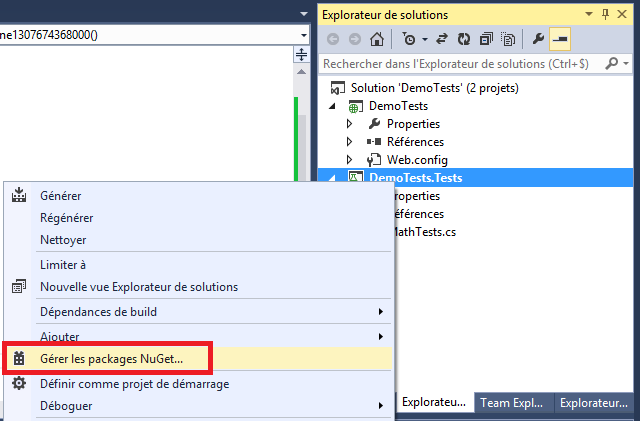This screenshot has height=421, width=642.
Task: Expand Références under DemoTests project
Action: tap(349, 142)
